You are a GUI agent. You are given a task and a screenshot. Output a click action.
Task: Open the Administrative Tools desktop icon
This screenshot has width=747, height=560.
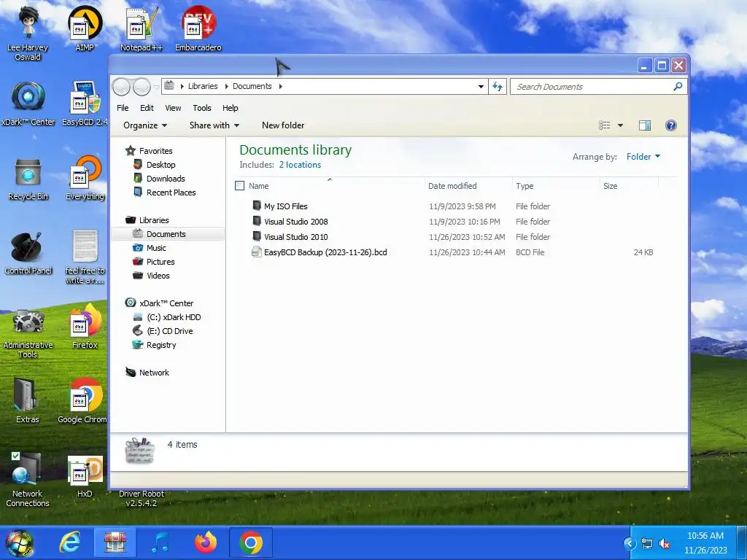coord(28,333)
